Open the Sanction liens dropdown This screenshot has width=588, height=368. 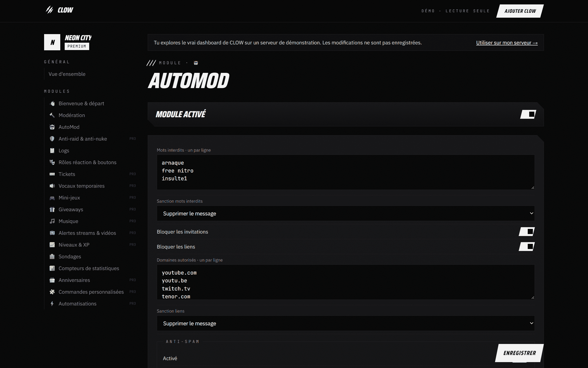[x=346, y=323]
